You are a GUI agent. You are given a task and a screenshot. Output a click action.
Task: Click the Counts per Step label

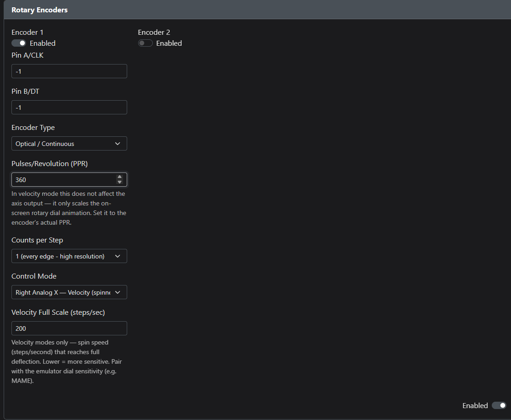tap(37, 240)
